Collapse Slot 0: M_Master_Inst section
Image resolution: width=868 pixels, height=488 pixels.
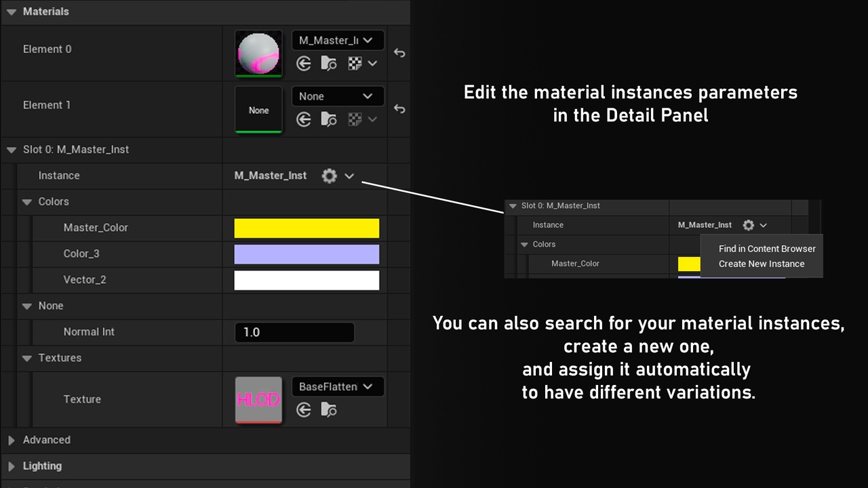[x=12, y=150]
